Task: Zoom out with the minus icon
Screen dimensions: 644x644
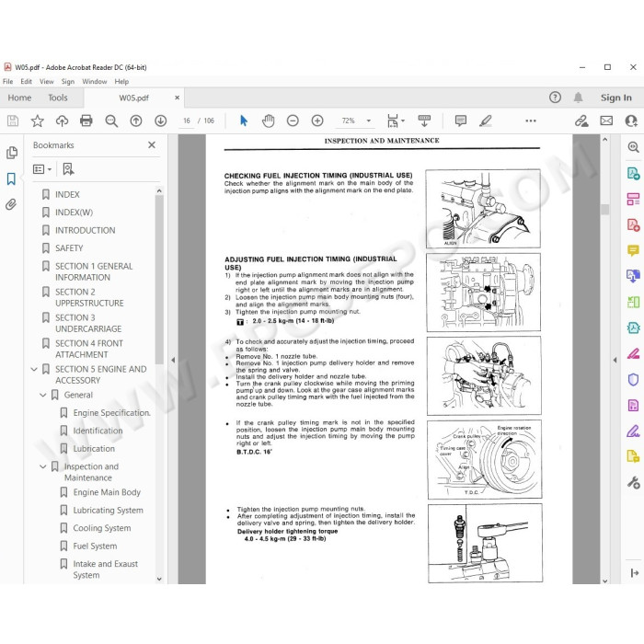Action: (x=293, y=121)
